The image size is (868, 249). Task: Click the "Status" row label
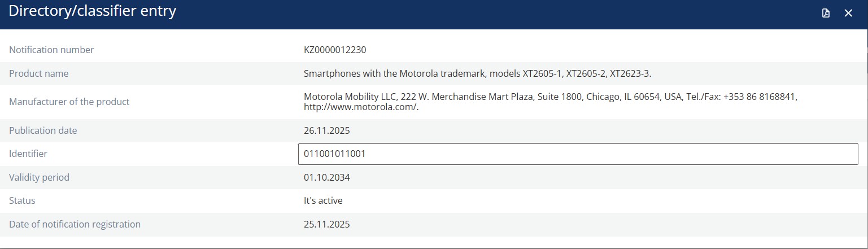(x=22, y=200)
